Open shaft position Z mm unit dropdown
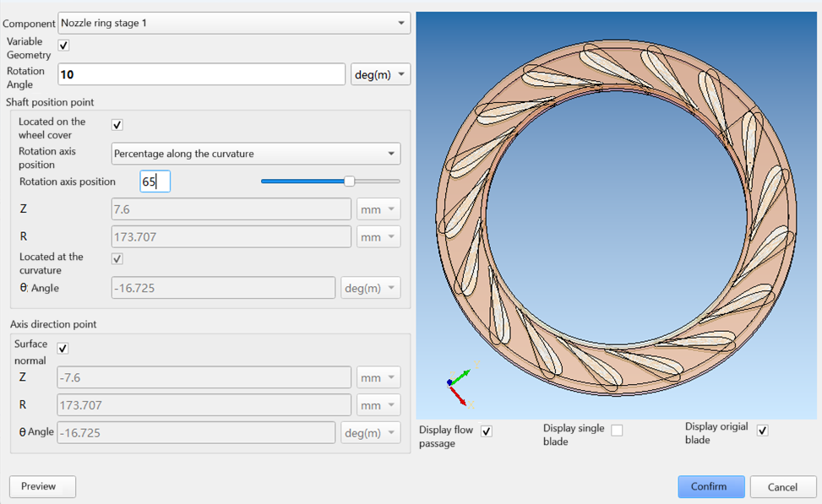The image size is (822, 504). pos(378,209)
